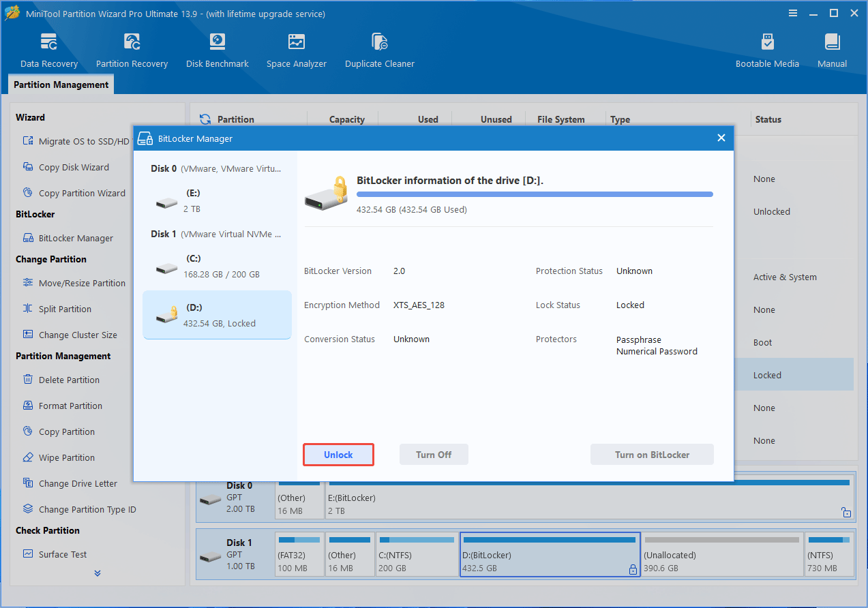Image resolution: width=868 pixels, height=608 pixels.
Task: Open the hamburger menu in the title bar
Action: tap(793, 13)
